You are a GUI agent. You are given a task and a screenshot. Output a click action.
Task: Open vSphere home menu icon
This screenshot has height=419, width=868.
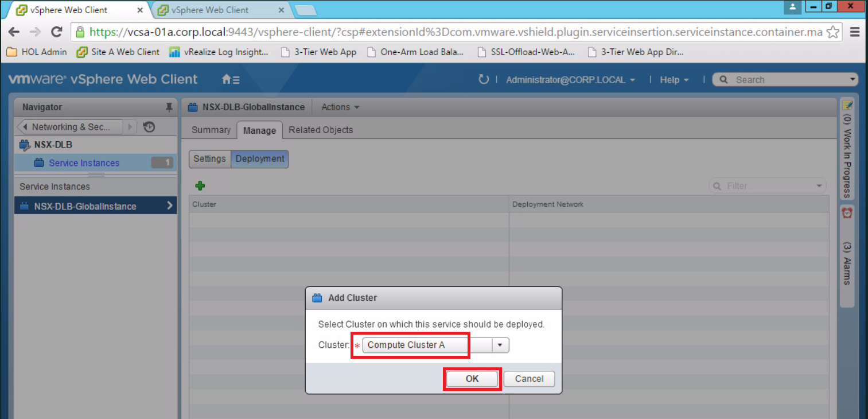pyautogui.click(x=231, y=80)
